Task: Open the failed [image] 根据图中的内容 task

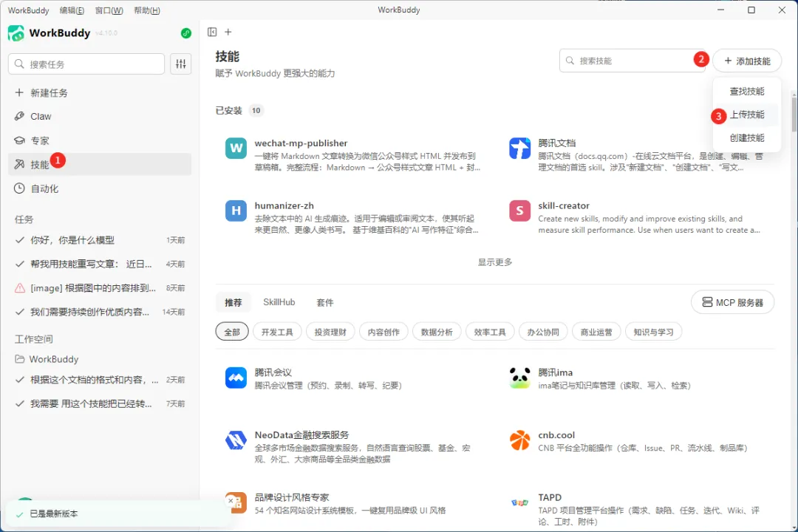Action: (100, 288)
